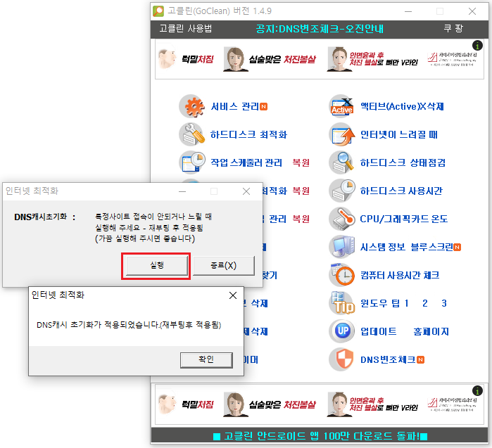
Task: Open 시스템 정보 link
Action: [x=383, y=247]
